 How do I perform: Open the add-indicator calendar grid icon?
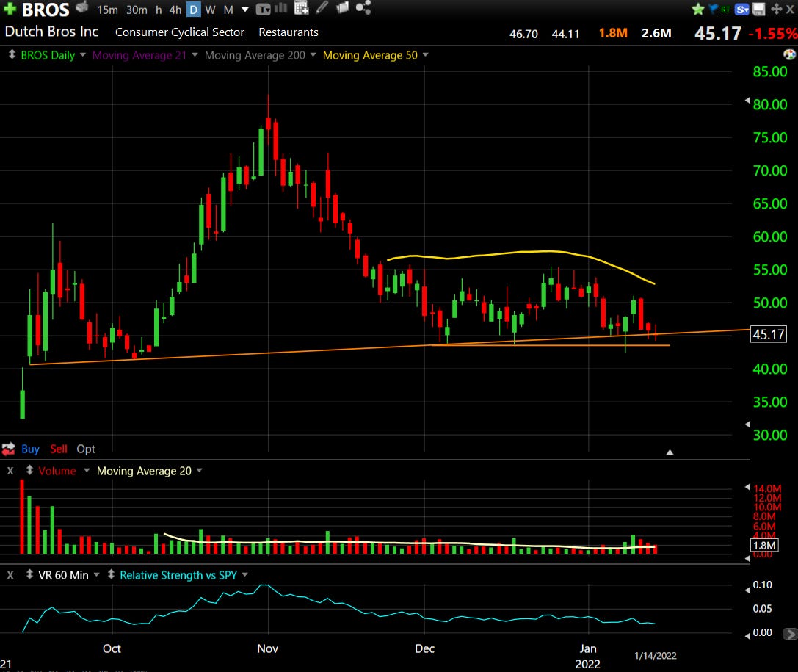(301, 7)
